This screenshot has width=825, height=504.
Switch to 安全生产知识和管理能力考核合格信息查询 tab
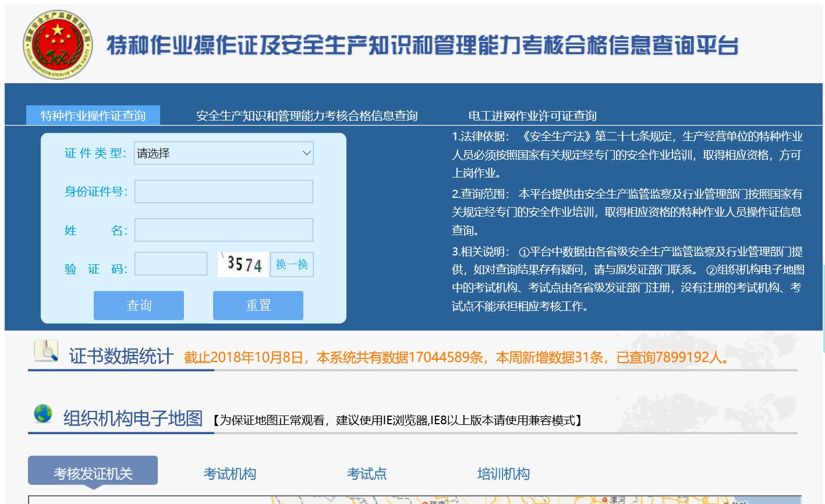click(309, 115)
